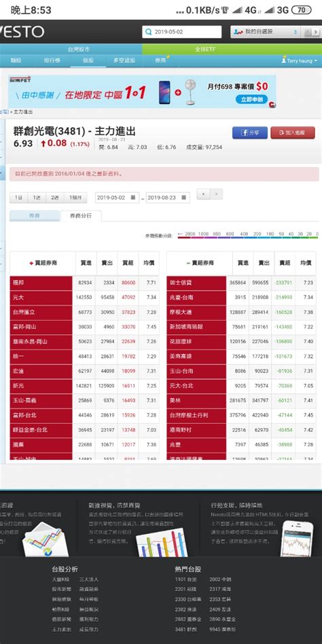The image size is (322, 644).
Task: Open footer stock 2317 鴻海
Action: coord(220,590)
